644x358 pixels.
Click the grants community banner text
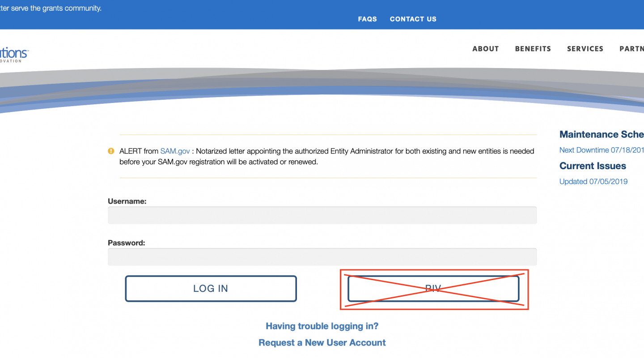click(51, 8)
